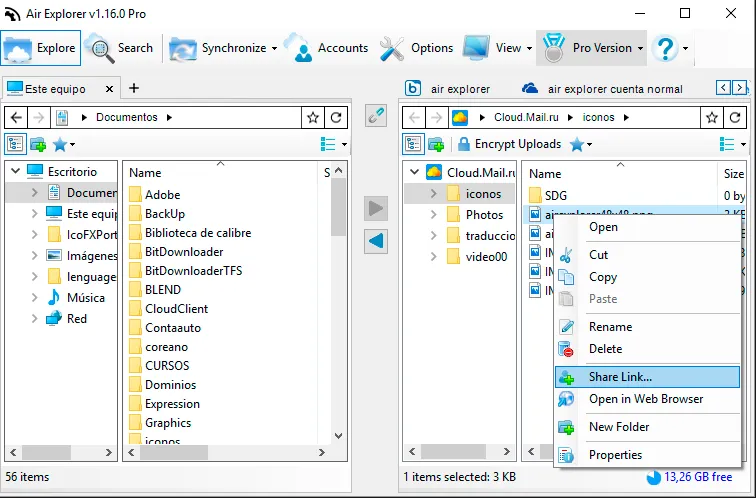756x498 pixels.
Task: Add a new left pane tab
Action: (x=134, y=88)
